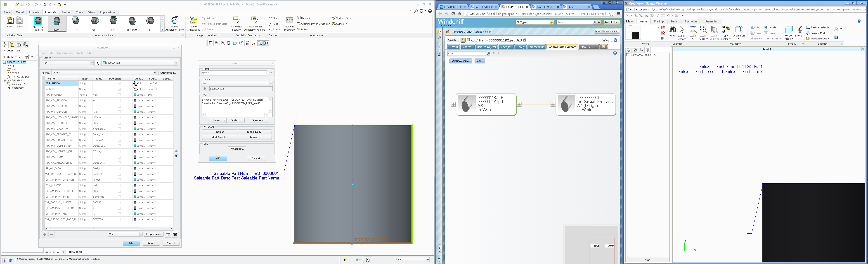Switch to the Traceability tab in Windchill
The height and width of the screenshot is (264, 868).
[x=537, y=47]
